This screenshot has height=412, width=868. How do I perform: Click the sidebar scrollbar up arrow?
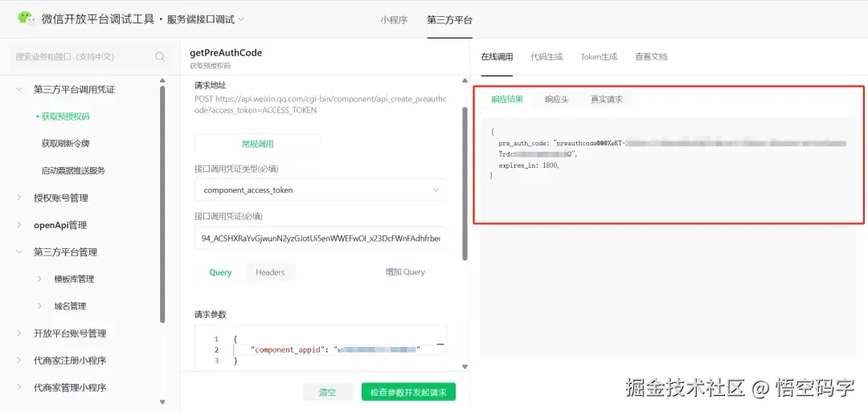[162, 81]
